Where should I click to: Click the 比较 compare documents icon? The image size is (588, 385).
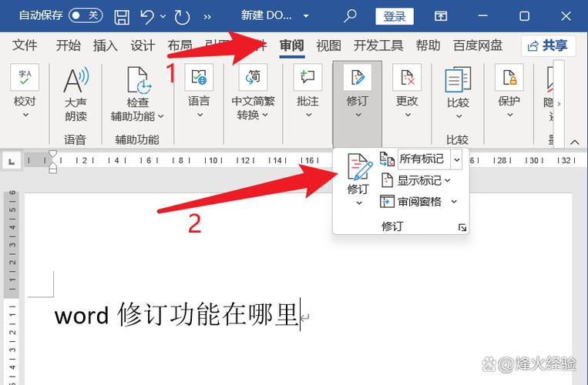point(458,79)
